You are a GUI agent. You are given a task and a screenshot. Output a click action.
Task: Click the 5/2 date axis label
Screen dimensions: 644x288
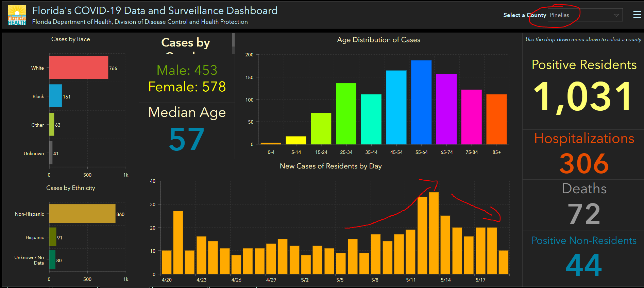tap(305, 280)
